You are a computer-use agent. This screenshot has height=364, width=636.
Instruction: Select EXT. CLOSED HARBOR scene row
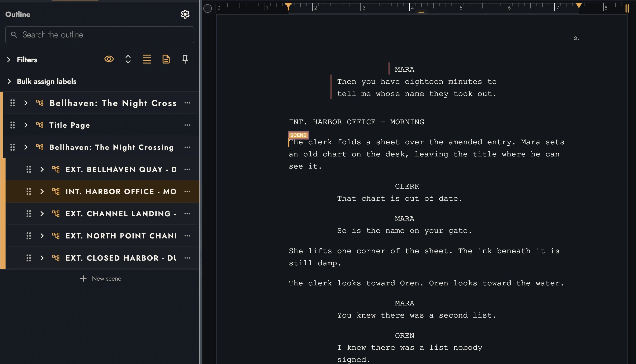click(x=102, y=258)
